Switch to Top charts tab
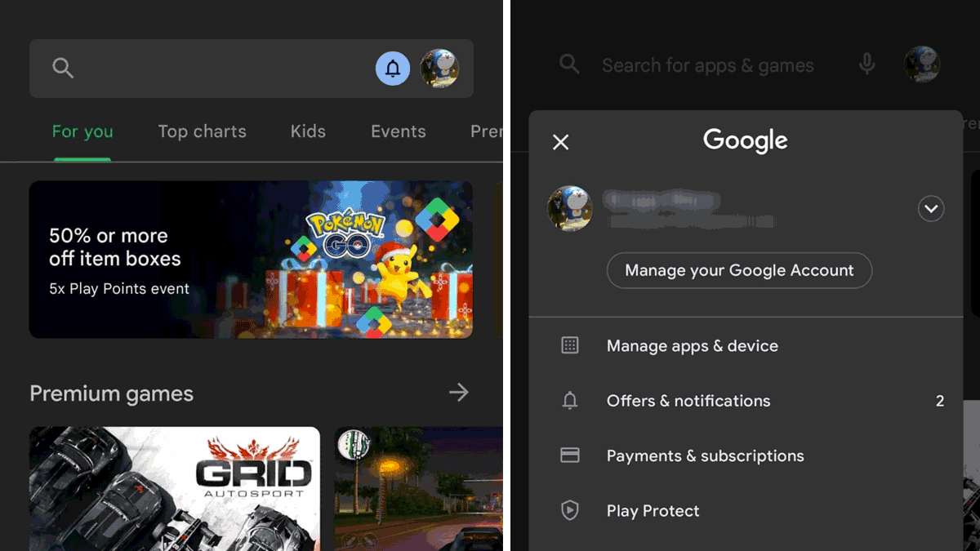 pos(202,131)
